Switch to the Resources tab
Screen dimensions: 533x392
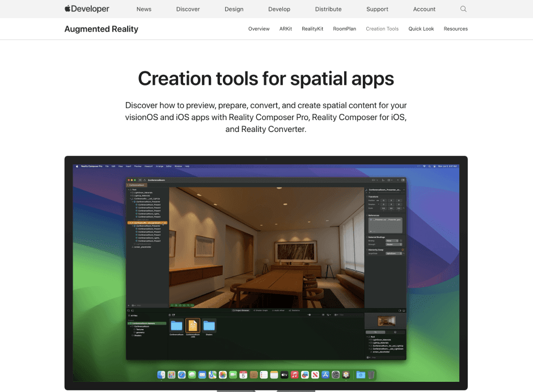[455, 29]
